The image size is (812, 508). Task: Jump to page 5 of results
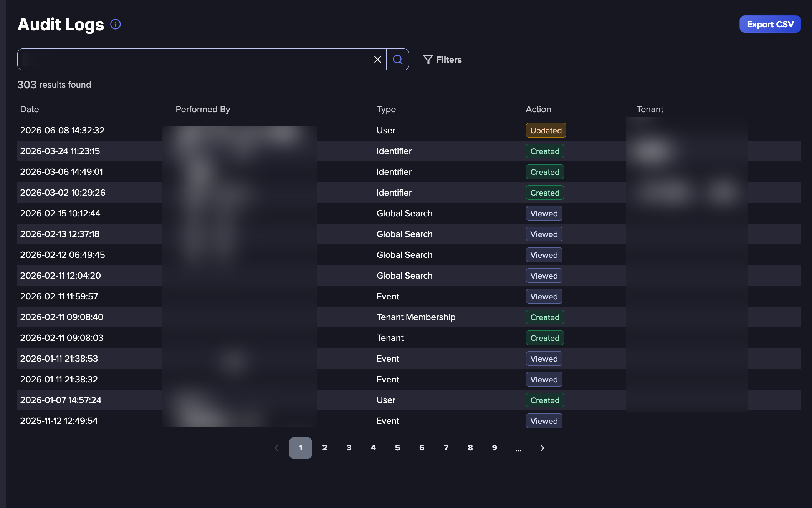click(x=397, y=448)
